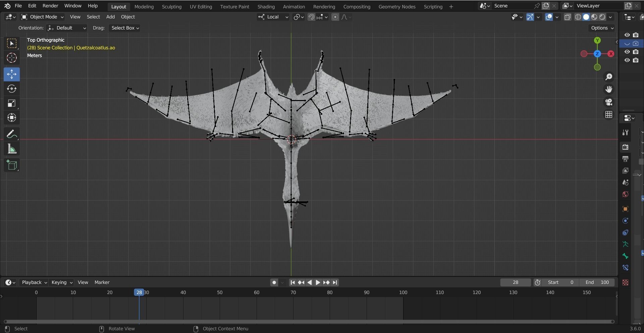Image resolution: width=644 pixels, height=333 pixels.
Task: Toggle camera view with the camera gizmo
Action: [609, 102]
